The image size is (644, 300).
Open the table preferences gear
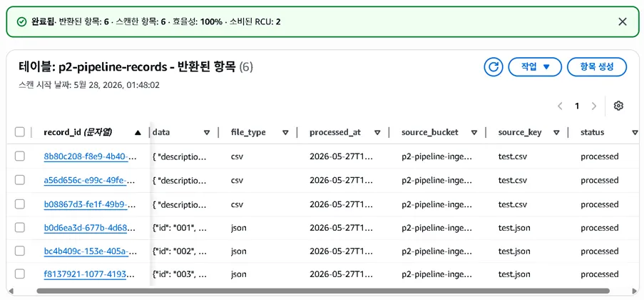click(618, 106)
